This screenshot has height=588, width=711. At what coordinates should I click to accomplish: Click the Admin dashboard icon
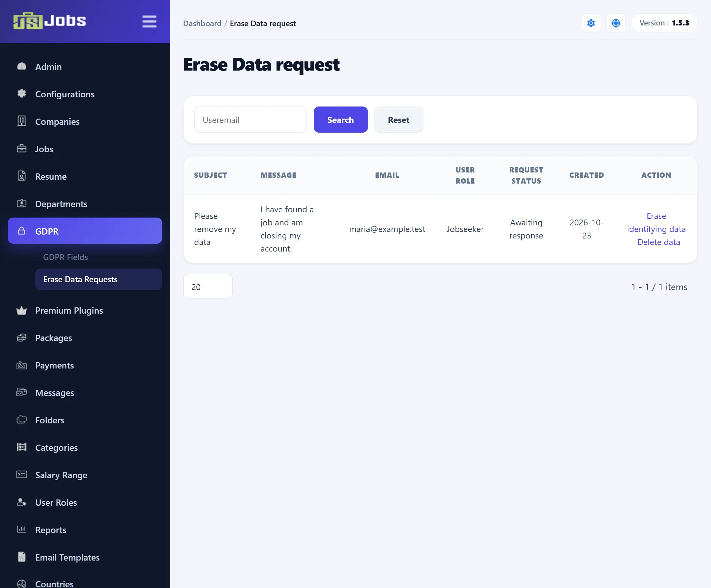22,67
